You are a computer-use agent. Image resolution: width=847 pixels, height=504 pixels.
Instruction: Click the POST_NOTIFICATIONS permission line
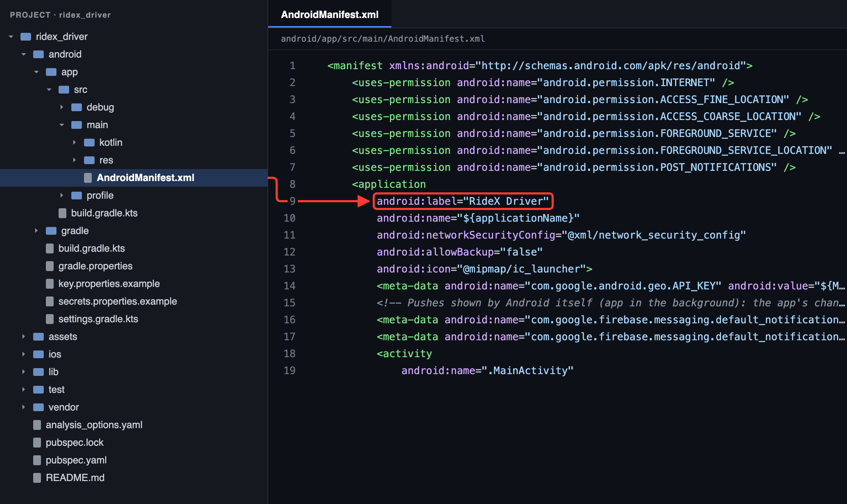point(574,167)
